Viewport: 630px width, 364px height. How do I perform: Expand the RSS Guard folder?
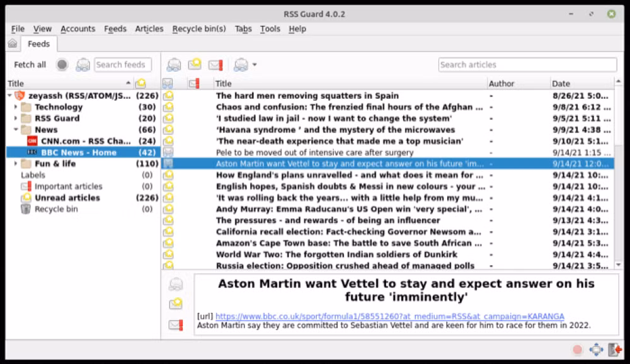coord(16,118)
